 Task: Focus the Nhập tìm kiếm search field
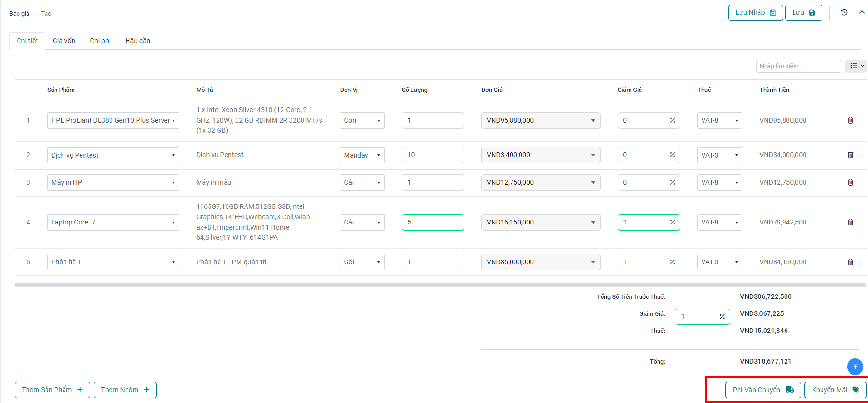click(798, 66)
